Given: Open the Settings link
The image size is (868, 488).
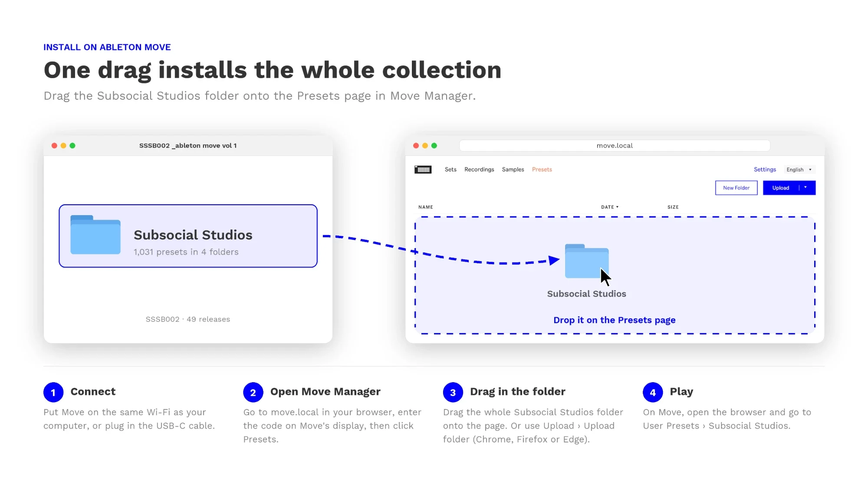Looking at the screenshot, I should coord(765,170).
